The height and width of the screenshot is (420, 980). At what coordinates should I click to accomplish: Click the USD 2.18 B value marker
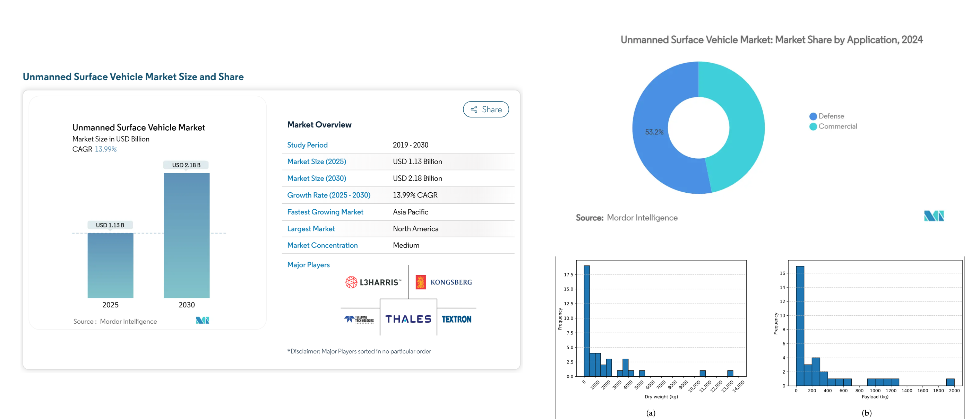coord(187,165)
